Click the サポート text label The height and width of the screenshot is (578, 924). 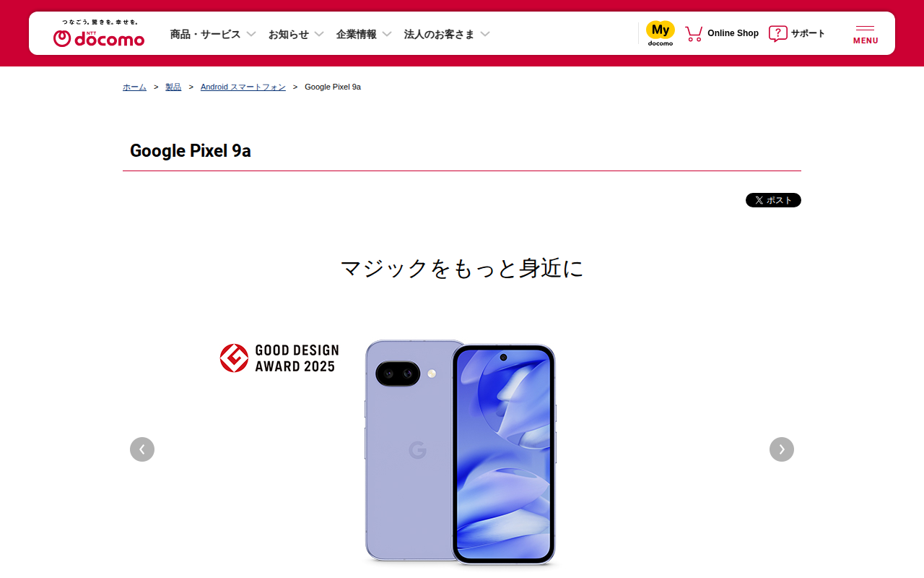(808, 33)
